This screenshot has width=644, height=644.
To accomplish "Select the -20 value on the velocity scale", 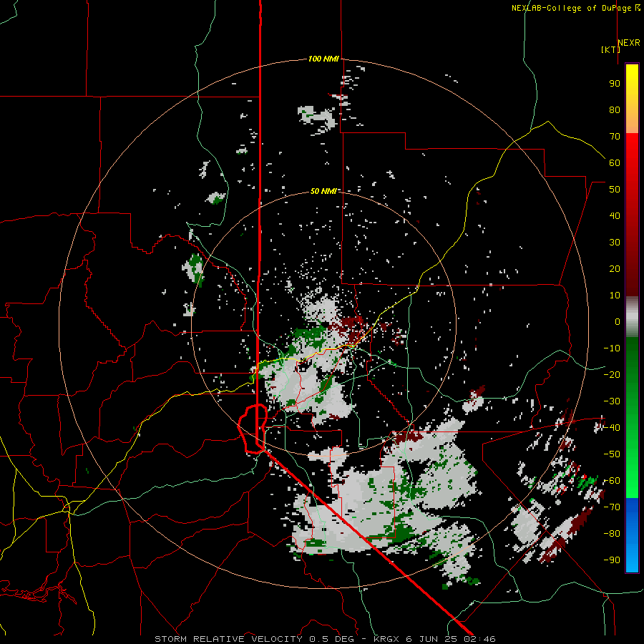I will click(x=612, y=374).
